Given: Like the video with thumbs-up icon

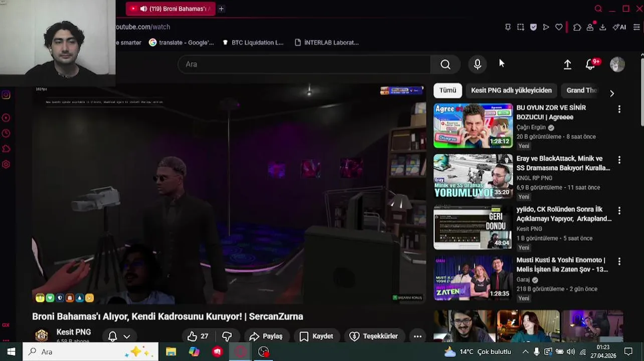Looking at the screenshot, I should pos(198,336).
